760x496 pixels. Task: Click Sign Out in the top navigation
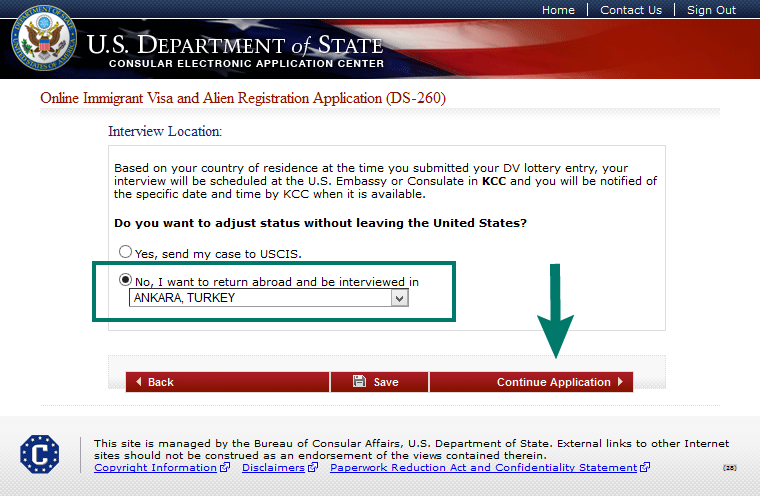711,10
